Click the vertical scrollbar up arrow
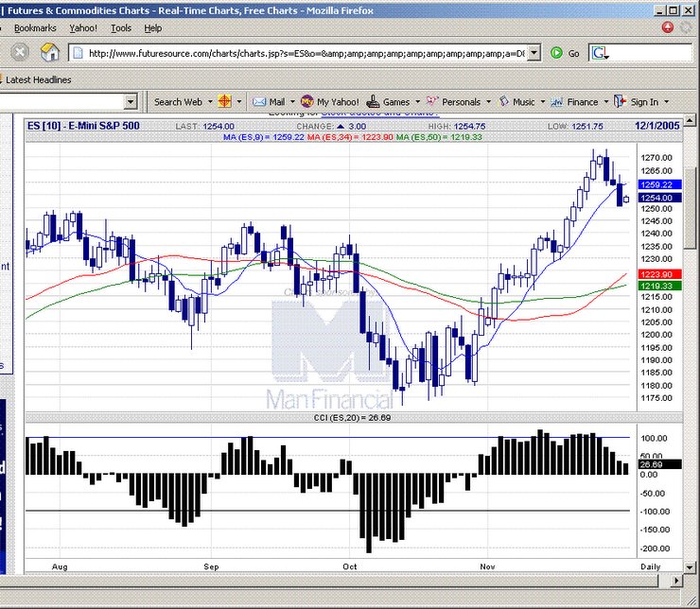 tap(690, 119)
